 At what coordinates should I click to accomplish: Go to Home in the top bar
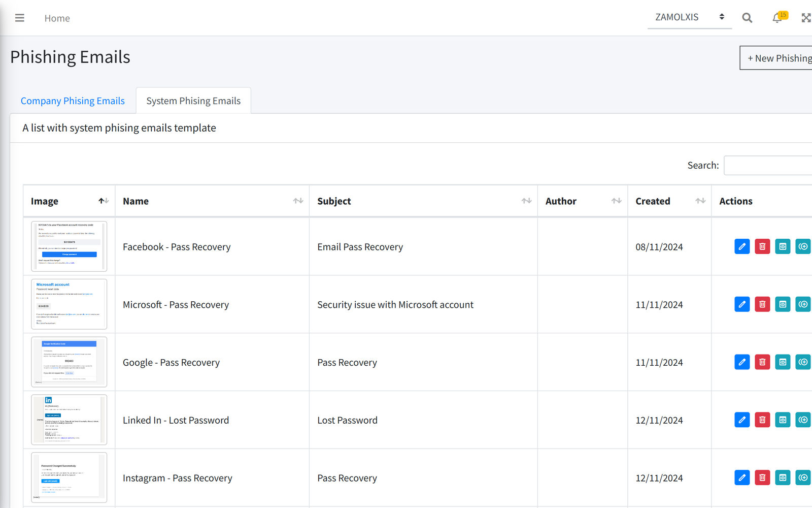click(x=57, y=18)
